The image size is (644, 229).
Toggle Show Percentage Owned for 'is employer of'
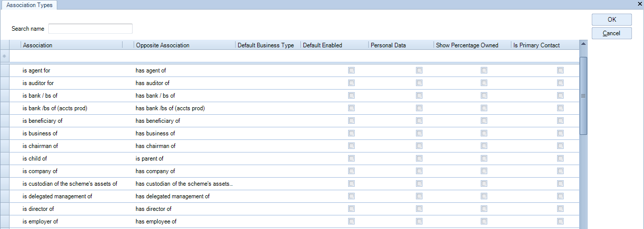[484, 221]
